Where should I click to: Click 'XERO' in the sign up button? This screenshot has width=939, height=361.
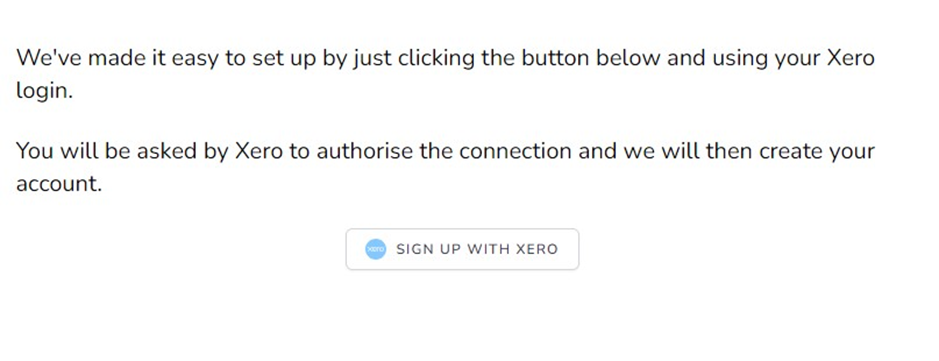tap(537, 249)
